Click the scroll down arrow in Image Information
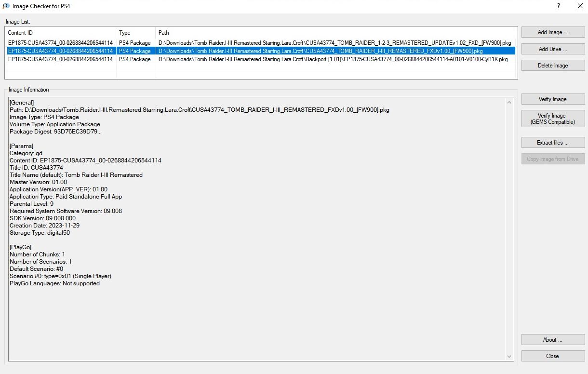This screenshot has height=374, width=588. point(509,356)
